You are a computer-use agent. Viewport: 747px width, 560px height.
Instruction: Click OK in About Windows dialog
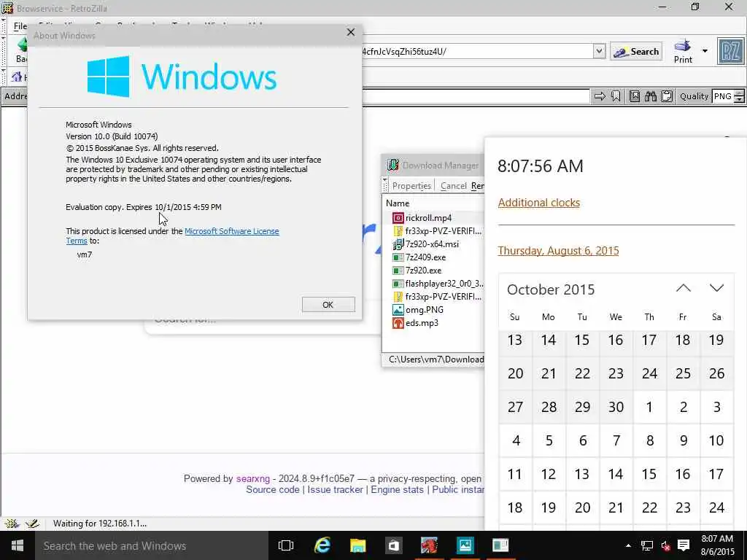pyautogui.click(x=328, y=305)
